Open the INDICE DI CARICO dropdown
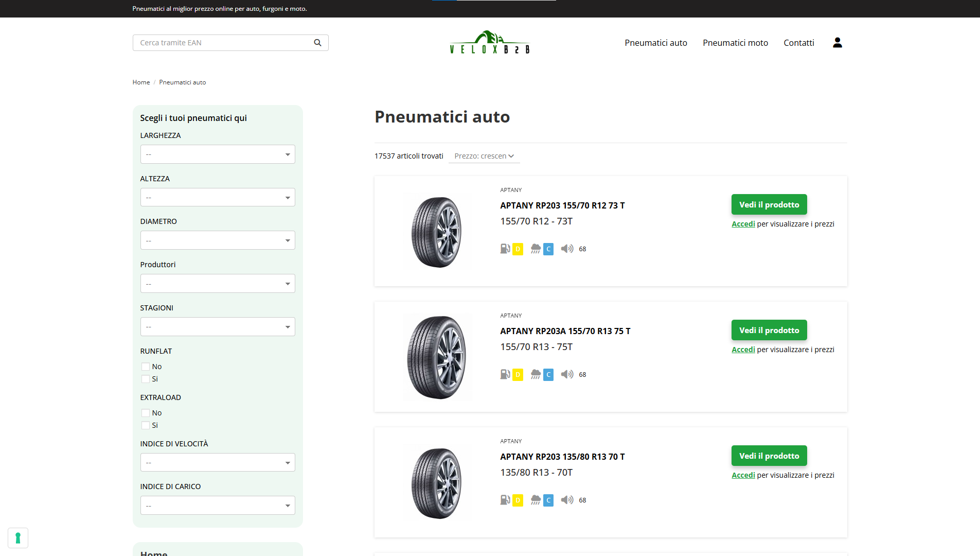 click(218, 506)
